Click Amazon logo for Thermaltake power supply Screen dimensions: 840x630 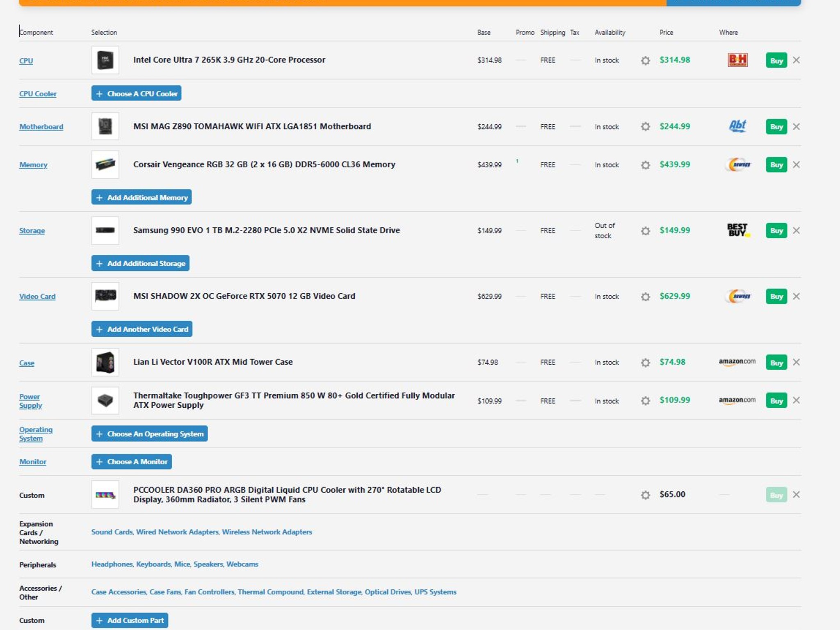click(x=737, y=400)
